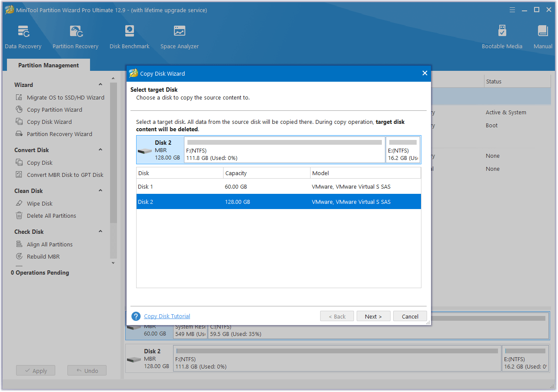Click Copy Partition Wizard icon in sidebar
The width and height of the screenshot is (558, 392).
tap(19, 110)
